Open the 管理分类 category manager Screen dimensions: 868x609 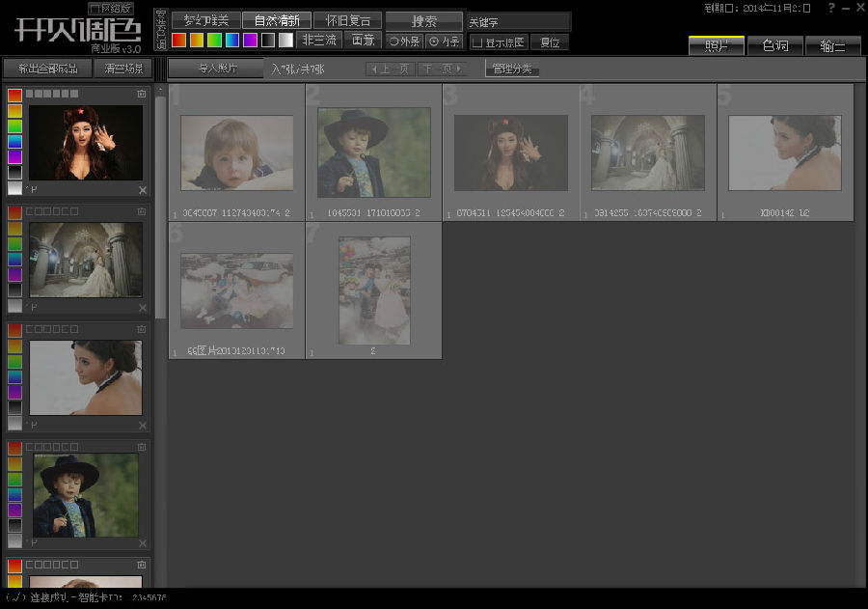click(511, 69)
